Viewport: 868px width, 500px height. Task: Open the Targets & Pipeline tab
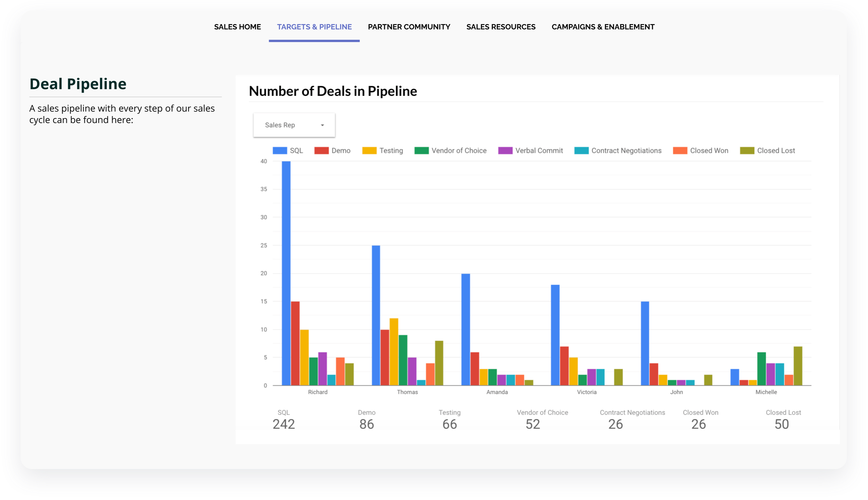point(314,27)
